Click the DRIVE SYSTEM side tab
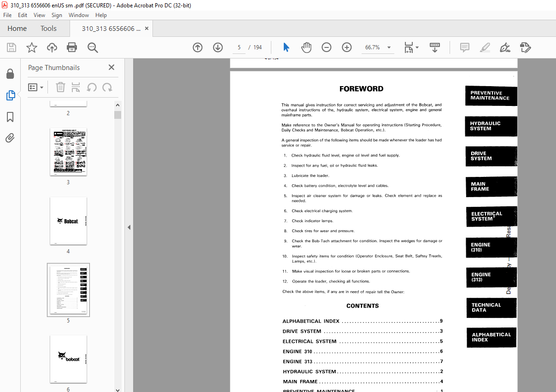556x392 pixels. (491, 156)
